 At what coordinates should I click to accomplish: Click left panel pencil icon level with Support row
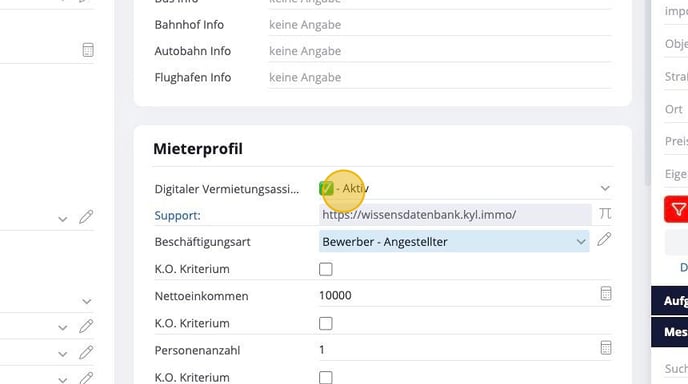pos(86,217)
